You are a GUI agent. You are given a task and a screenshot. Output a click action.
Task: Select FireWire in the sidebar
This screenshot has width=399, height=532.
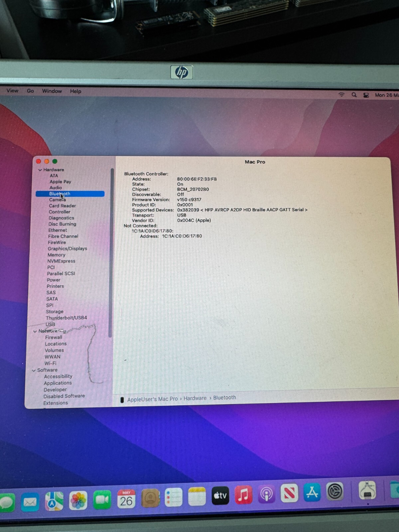tap(57, 242)
